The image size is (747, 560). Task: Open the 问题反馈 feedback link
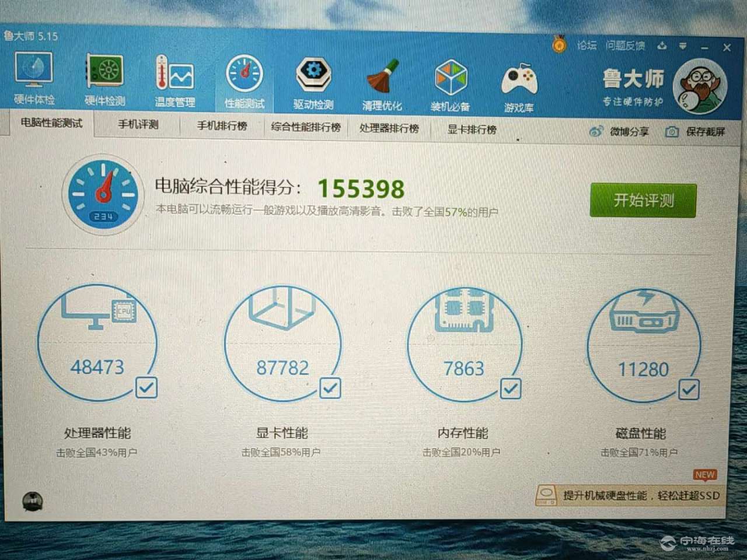point(625,45)
